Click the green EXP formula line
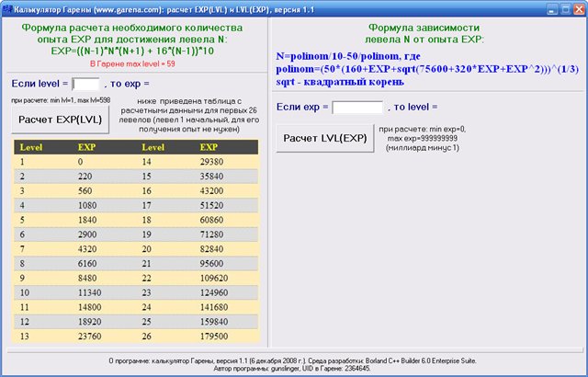 click(132, 51)
